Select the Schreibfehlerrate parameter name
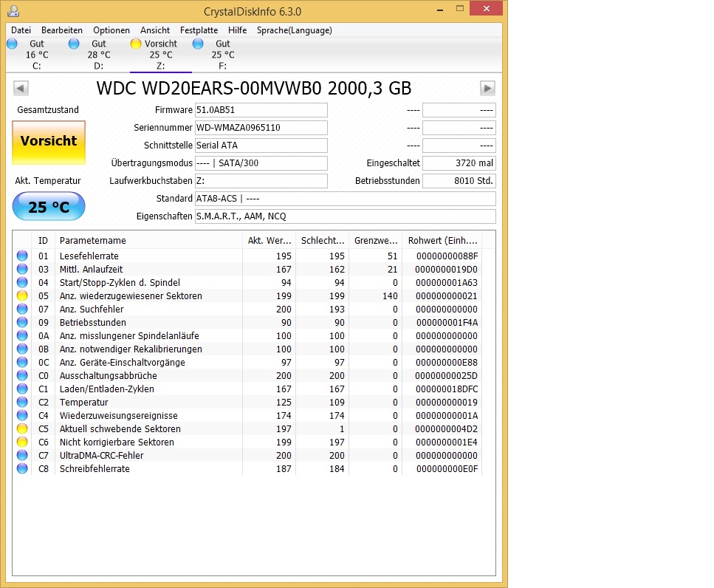Viewport: 714px width, 588px height. 95,468
